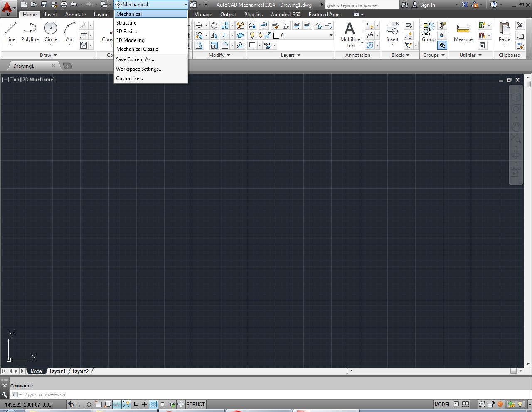The width and height of the screenshot is (532, 412).
Task: Click the command line wrench customize icon
Action: point(5,395)
